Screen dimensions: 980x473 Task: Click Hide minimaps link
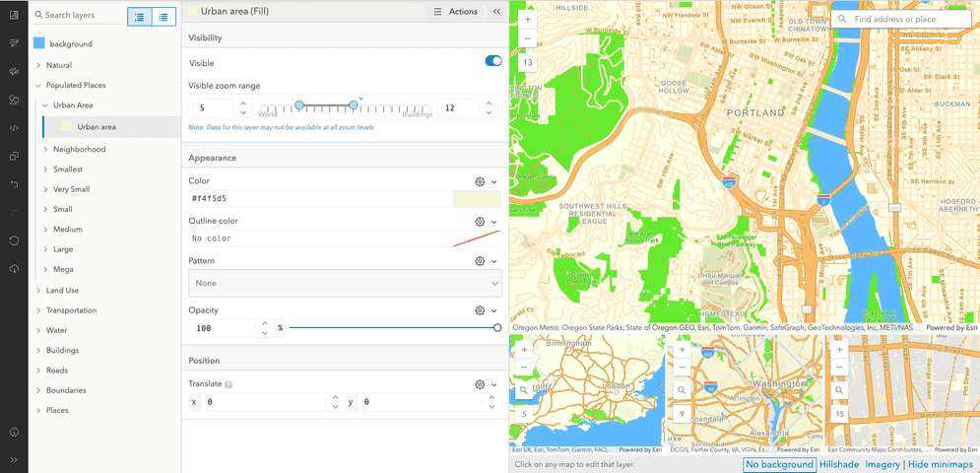[940, 464]
